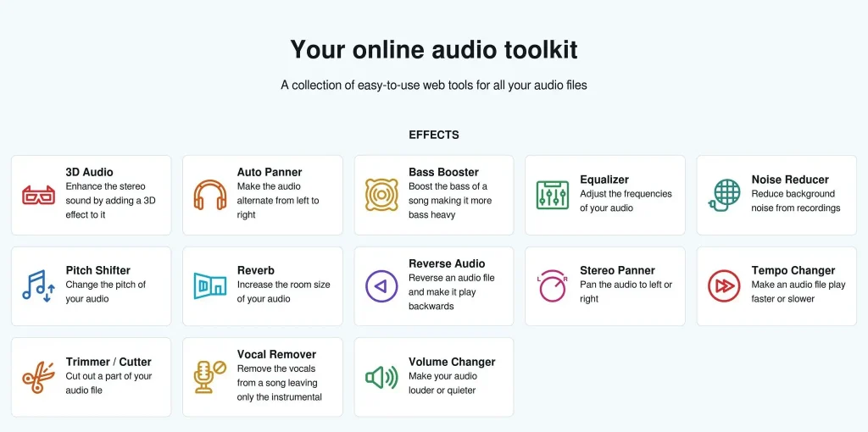Open the Auto Panner tool title

click(270, 172)
